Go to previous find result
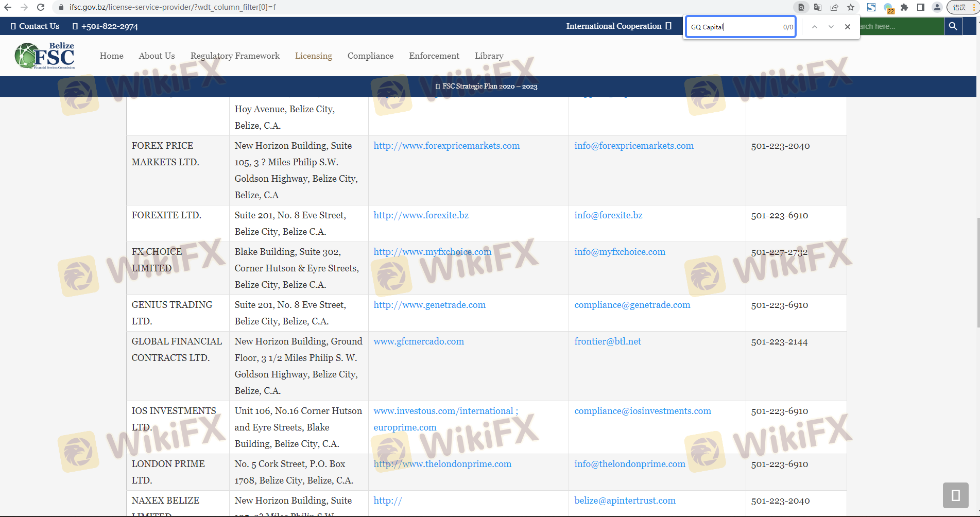 coord(814,27)
